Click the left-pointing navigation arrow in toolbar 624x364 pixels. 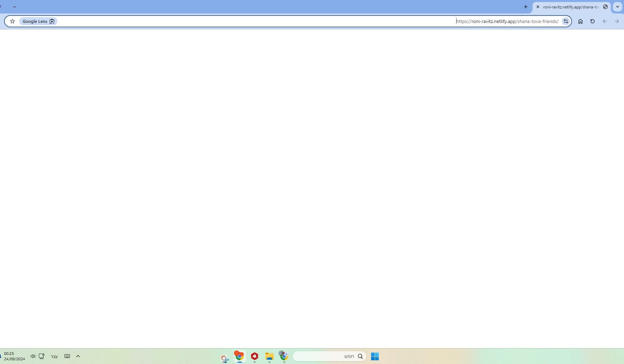605,21
